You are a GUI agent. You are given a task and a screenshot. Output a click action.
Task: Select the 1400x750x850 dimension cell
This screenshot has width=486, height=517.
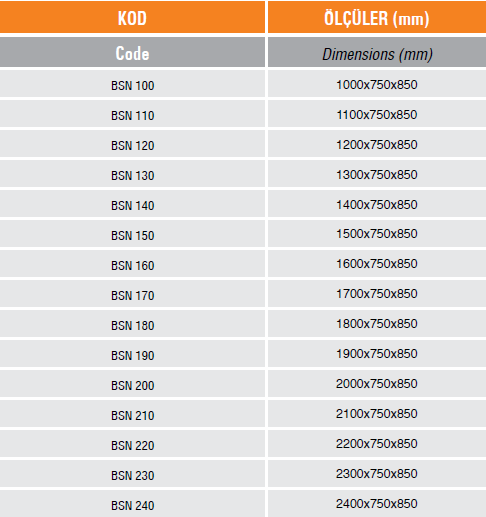(377, 203)
